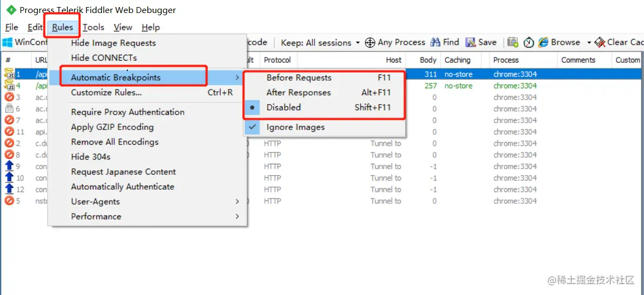Sort by the Body column header
This screenshot has width=644, height=295.
click(423, 60)
